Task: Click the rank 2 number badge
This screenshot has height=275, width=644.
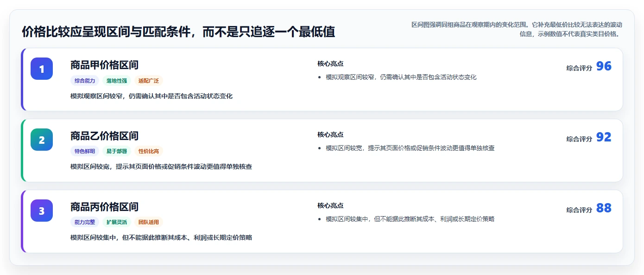Action: coord(42,140)
